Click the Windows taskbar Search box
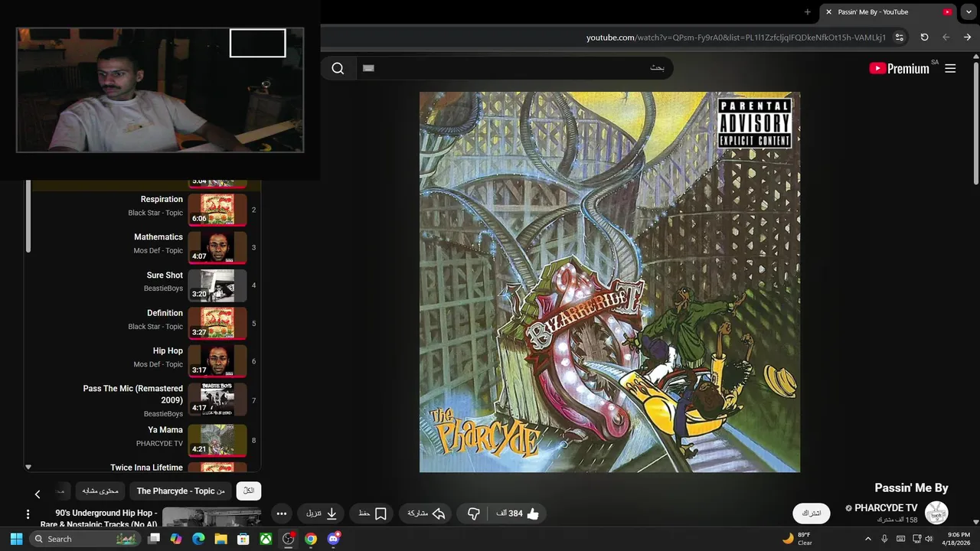 click(84, 539)
